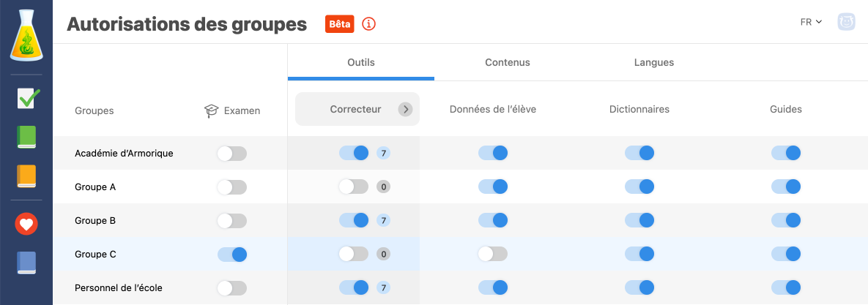The height and width of the screenshot is (305, 868).
Task: Turn on Correcteur toggle for Groupe A
Action: point(353,187)
